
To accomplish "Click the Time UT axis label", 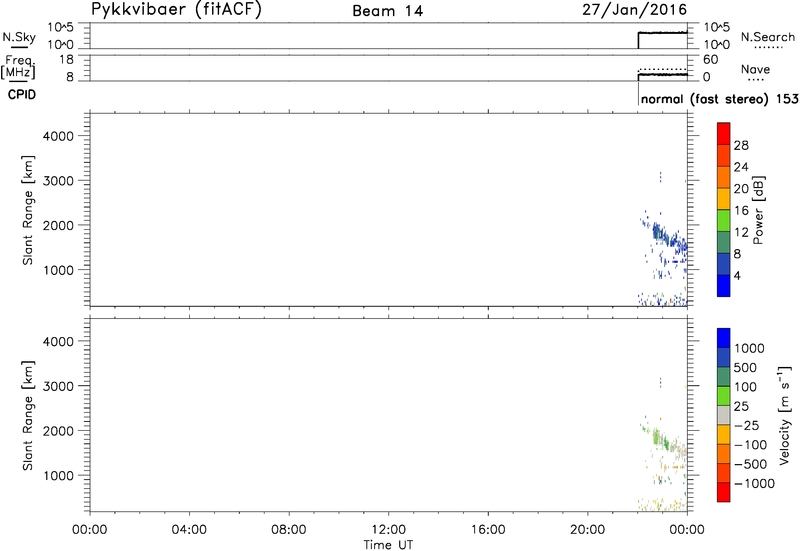I will pos(388,544).
